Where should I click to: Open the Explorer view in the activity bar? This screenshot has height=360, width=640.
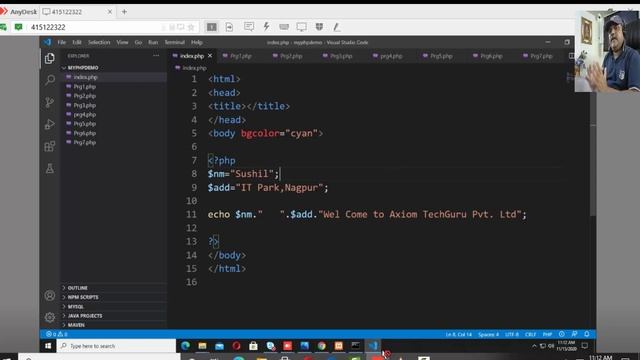[50, 58]
